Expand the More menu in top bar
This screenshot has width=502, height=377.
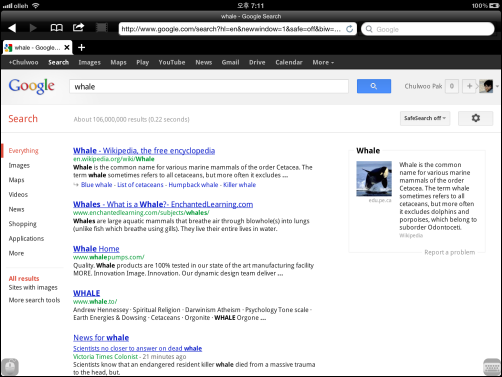(x=323, y=62)
